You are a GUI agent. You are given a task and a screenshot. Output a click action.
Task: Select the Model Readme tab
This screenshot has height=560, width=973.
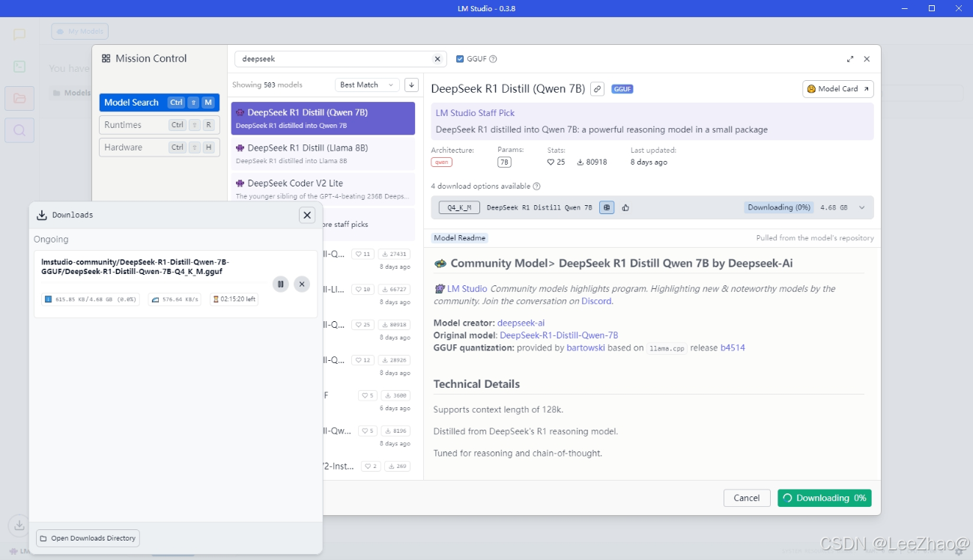460,238
